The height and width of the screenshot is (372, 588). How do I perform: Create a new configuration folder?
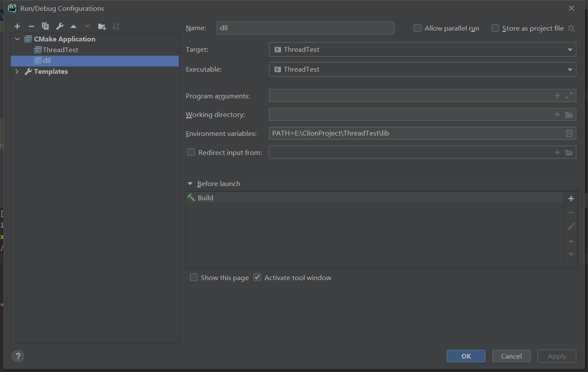(102, 27)
